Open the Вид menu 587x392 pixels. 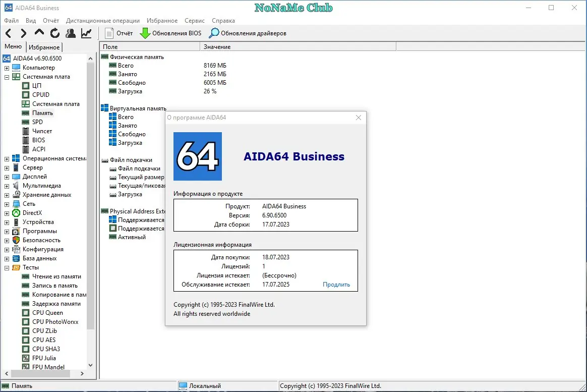point(31,21)
